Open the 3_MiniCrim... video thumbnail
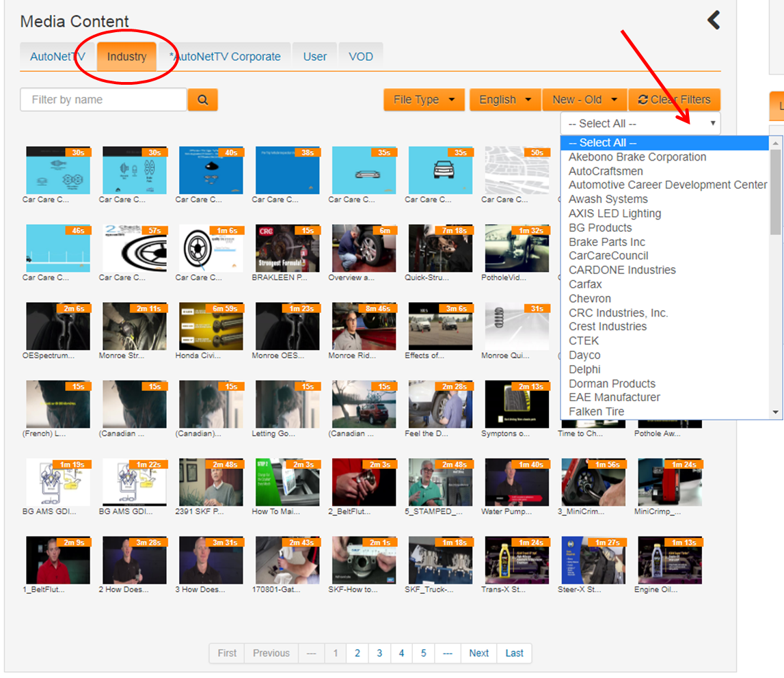784x678 pixels. [x=593, y=483]
